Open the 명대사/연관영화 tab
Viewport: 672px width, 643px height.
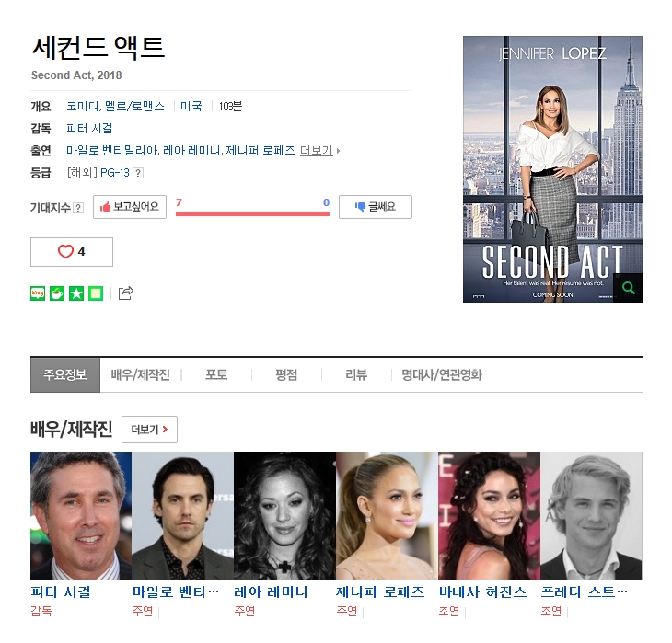click(x=442, y=374)
